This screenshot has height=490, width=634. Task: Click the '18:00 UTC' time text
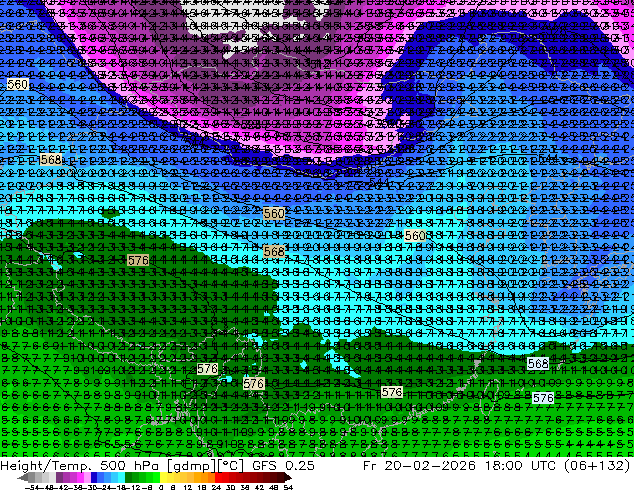tap(523, 466)
